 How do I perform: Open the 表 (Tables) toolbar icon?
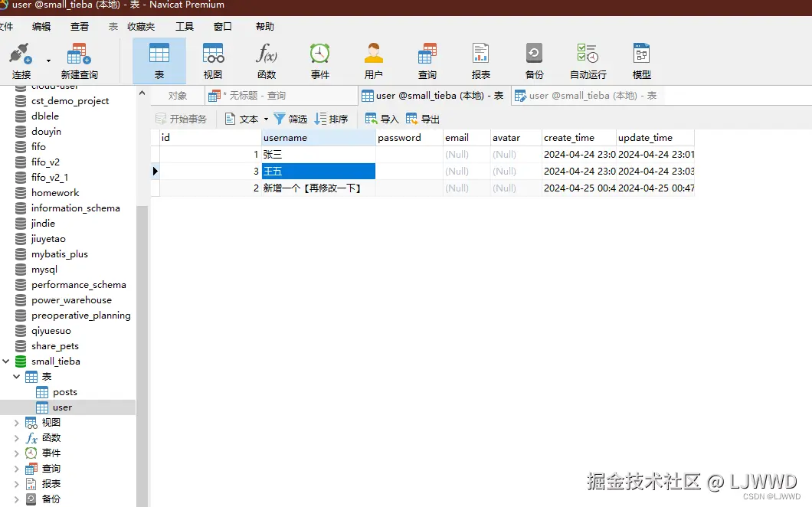[x=159, y=60]
